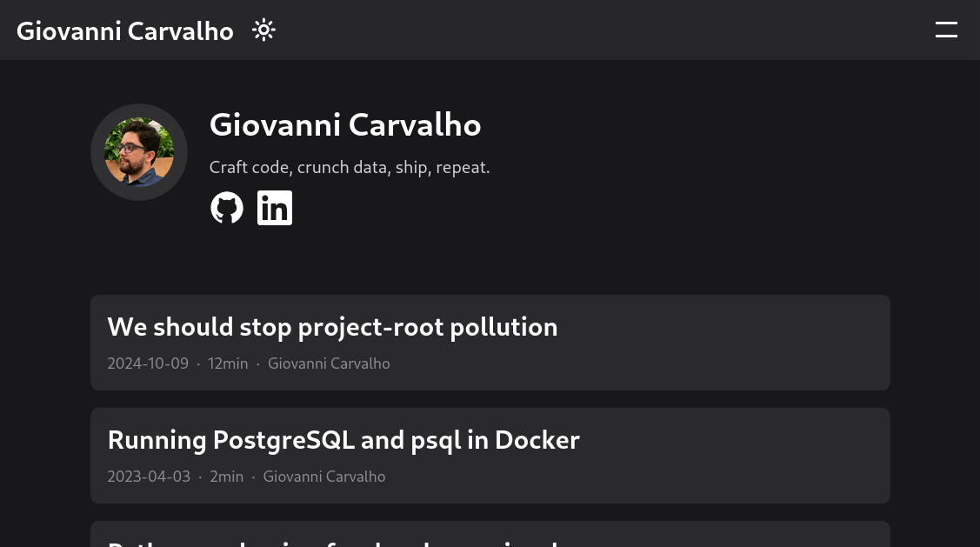Open the hamburger menu in the header
Screen dimensions: 980x547
click(x=946, y=30)
